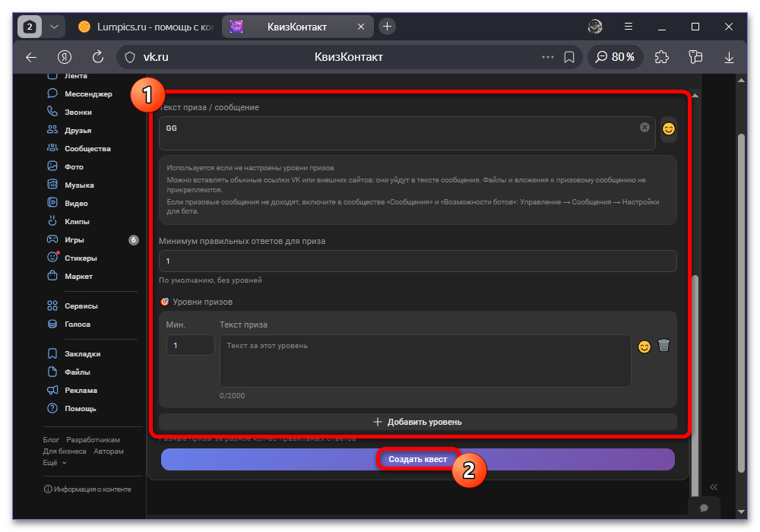The image size is (760, 532).
Task: Open browser hamburger menu
Action: point(629,27)
